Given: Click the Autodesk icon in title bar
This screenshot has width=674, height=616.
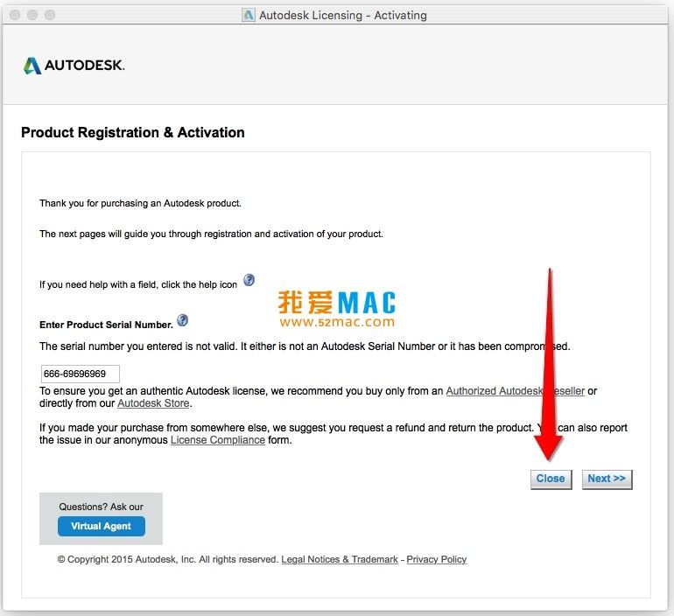Looking at the screenshot, I should tap(248, 16).
